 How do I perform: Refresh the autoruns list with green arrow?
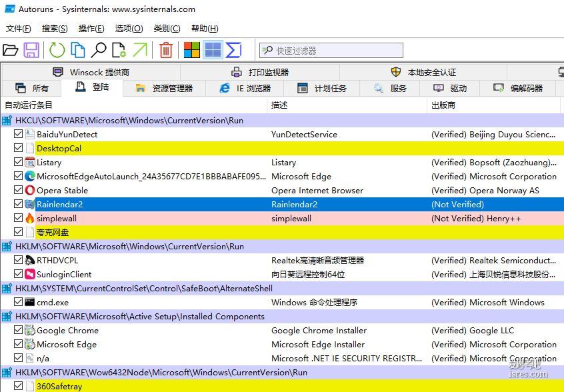57,50
